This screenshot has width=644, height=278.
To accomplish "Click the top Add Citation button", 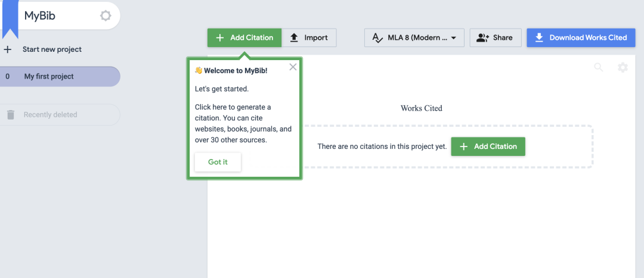I will tap(244, 38).
